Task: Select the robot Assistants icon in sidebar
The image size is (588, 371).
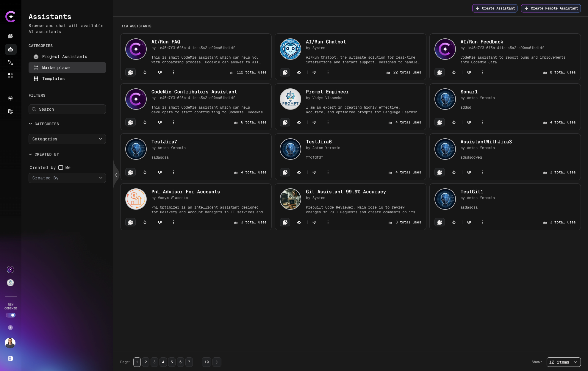Action: (10, 49)
